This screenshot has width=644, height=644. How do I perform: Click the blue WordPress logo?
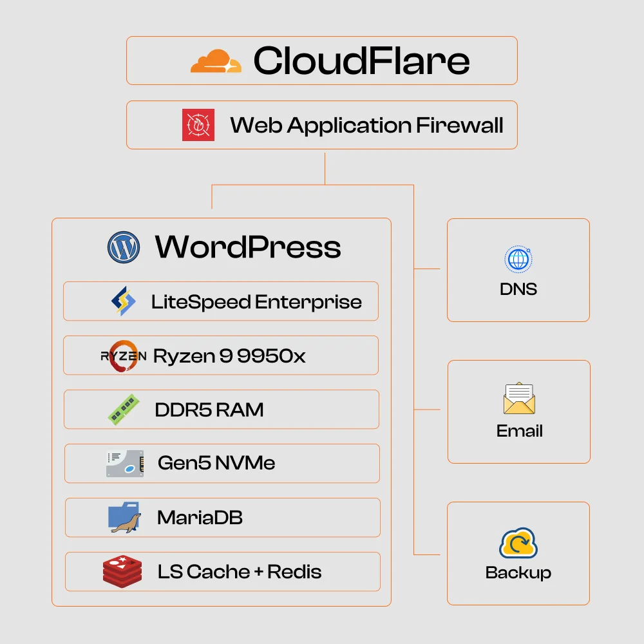(124, 247)
